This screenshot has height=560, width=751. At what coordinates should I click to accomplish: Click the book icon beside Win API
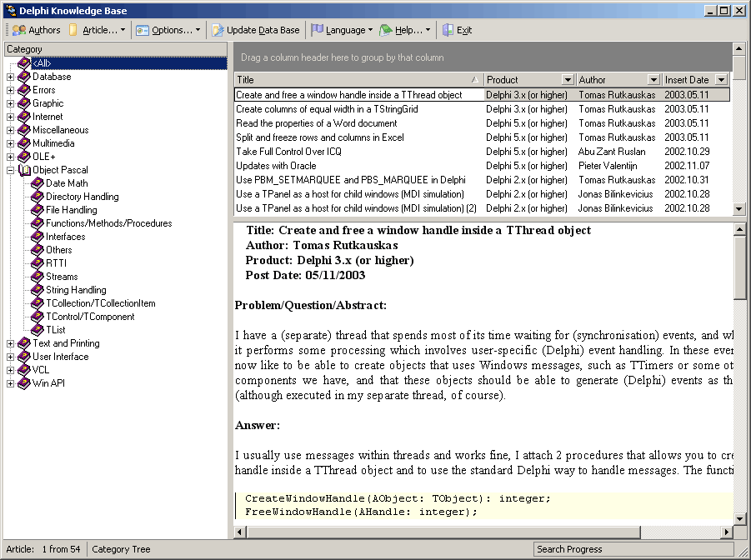tap(24, 383)
